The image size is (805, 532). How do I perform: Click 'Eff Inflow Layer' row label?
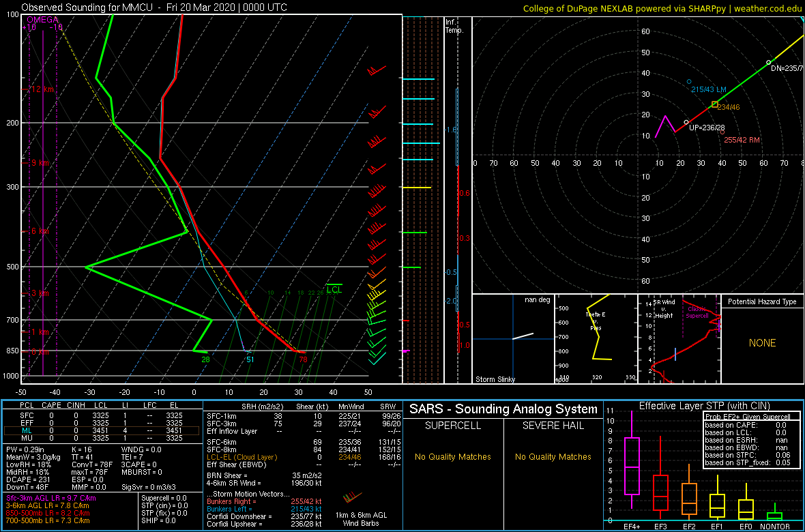[231, 430]
